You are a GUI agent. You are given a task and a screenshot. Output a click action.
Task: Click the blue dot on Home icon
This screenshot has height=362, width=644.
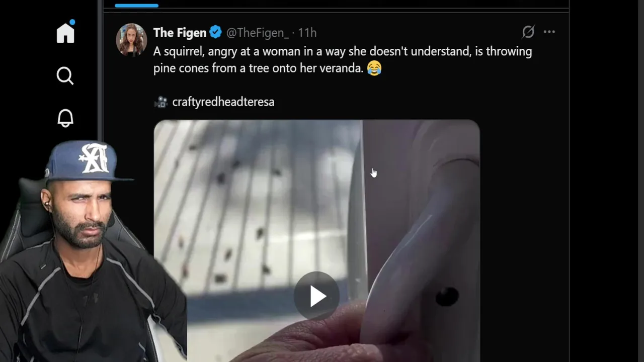72,22
